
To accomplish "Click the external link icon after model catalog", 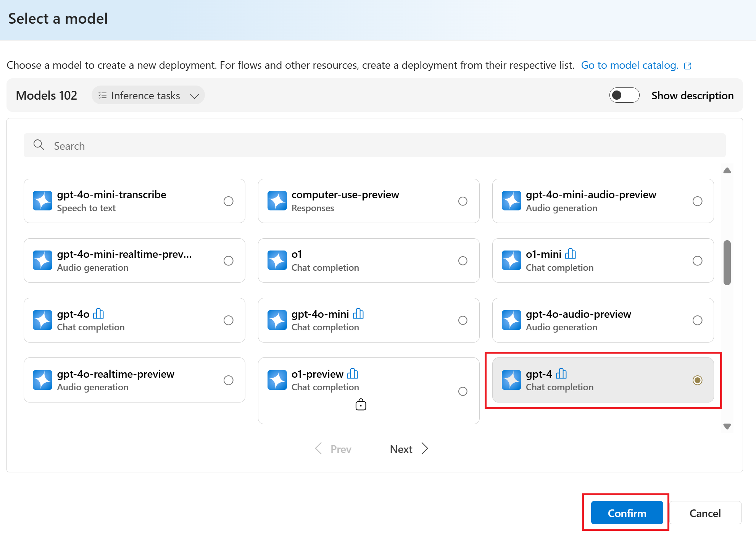I will tap(688, 66).
